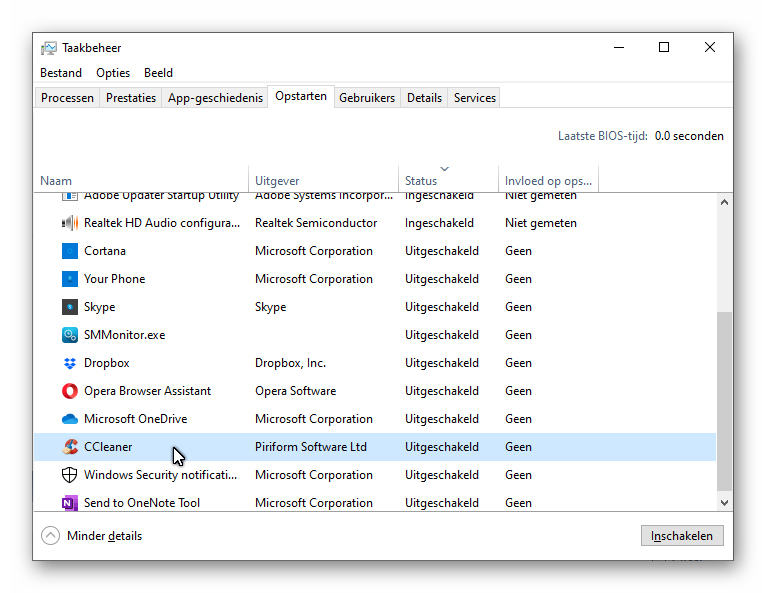Switch to the App-geschiedenis tab
Screen dimensions: 766x593
(x=215, y=98)
